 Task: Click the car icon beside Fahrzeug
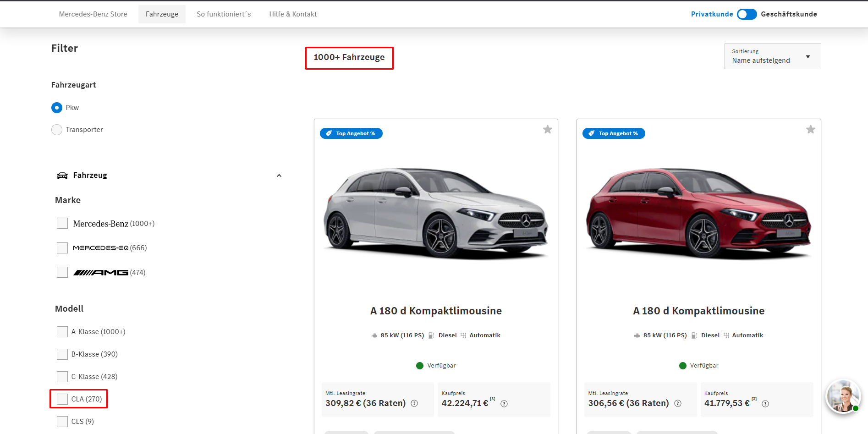[x=62, y=176]
